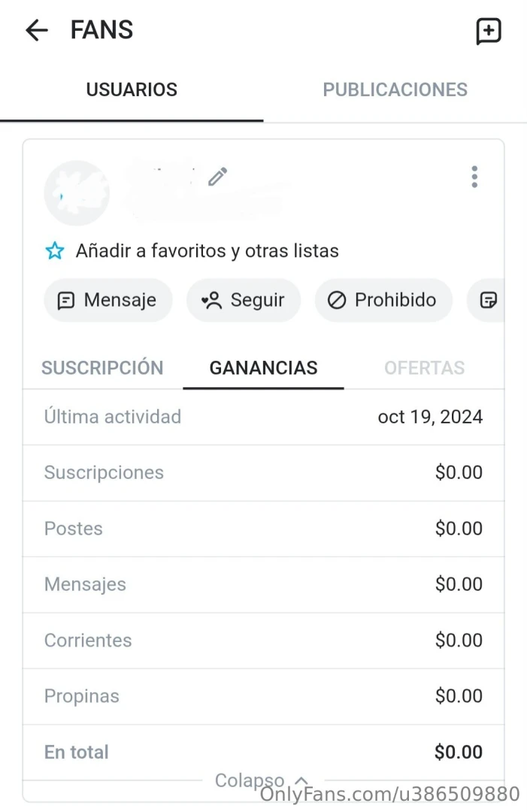Click the star favorites icon

[55, 251]
